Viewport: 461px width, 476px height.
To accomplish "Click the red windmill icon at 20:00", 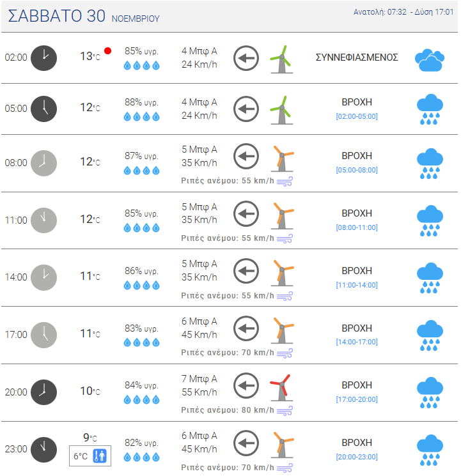I will coord(281,387).
